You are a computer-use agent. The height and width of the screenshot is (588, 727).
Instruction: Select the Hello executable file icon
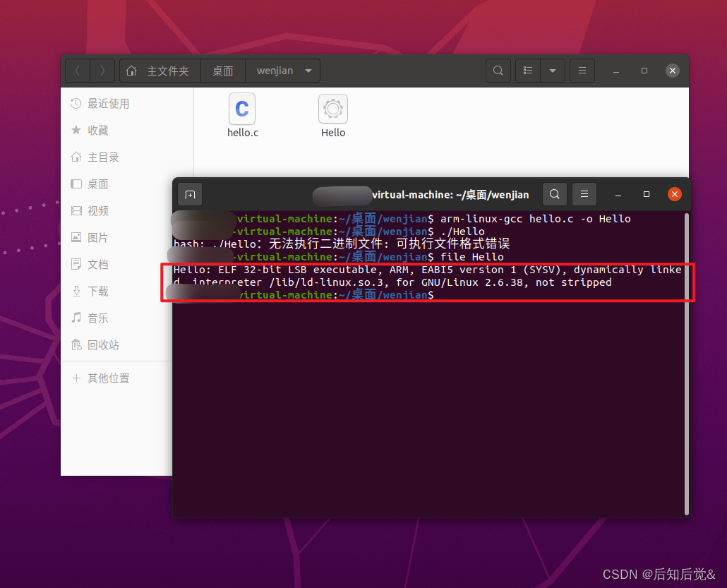[333, 109]
